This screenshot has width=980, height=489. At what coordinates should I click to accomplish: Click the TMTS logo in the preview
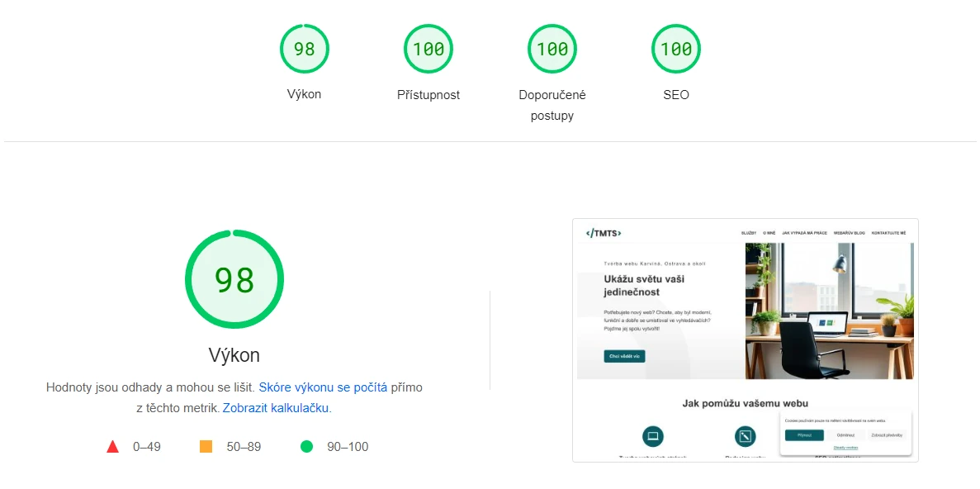pyautogui.click(x=604, y=233)
